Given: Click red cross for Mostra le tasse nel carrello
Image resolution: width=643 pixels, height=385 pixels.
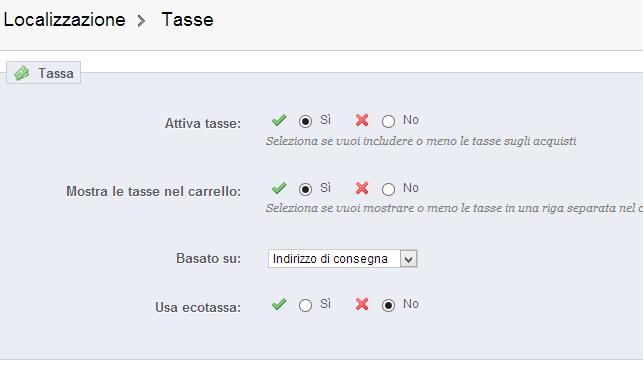Looking at the screenshot, I should pyautogui.click(x=362, y=188).
